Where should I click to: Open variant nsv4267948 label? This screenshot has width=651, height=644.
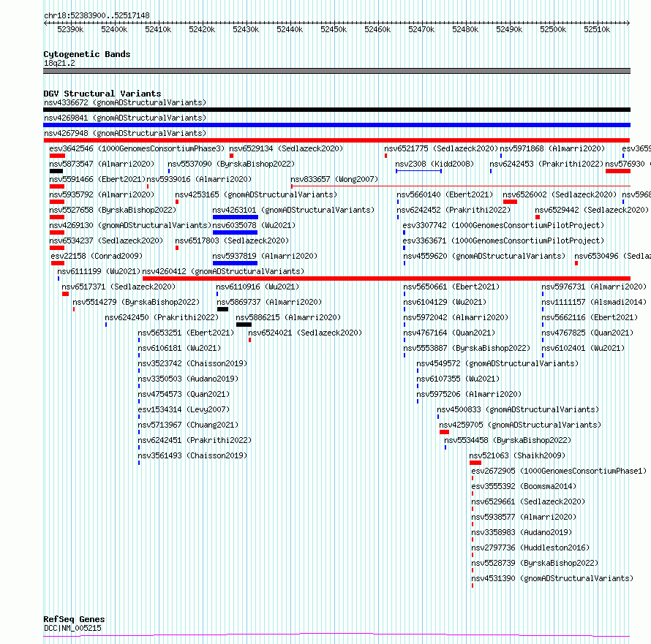coord(125,133)
